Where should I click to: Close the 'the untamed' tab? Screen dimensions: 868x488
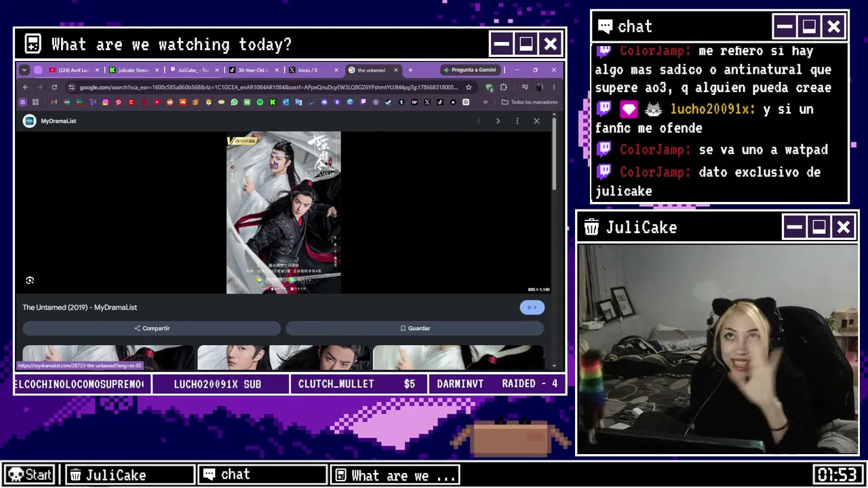pos(396,70)
